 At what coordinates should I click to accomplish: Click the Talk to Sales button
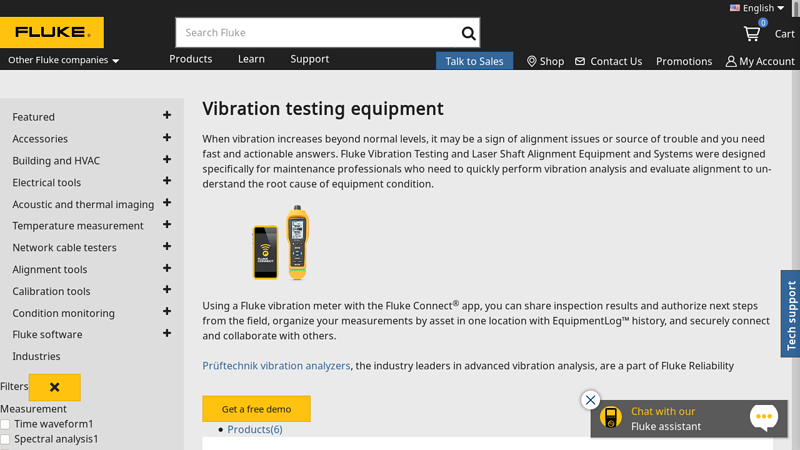coord(474,61)
